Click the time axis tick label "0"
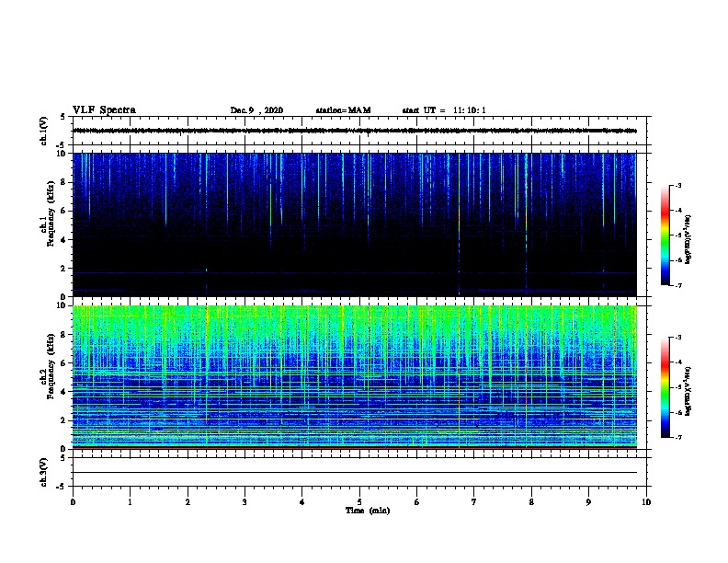 click(x=73, y=502)
